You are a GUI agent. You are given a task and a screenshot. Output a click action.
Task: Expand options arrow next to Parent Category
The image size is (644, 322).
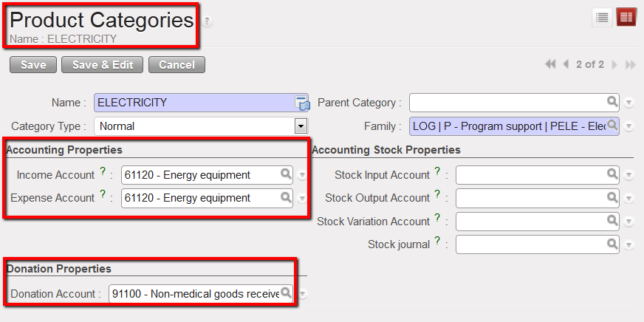(x=628, y=103)
